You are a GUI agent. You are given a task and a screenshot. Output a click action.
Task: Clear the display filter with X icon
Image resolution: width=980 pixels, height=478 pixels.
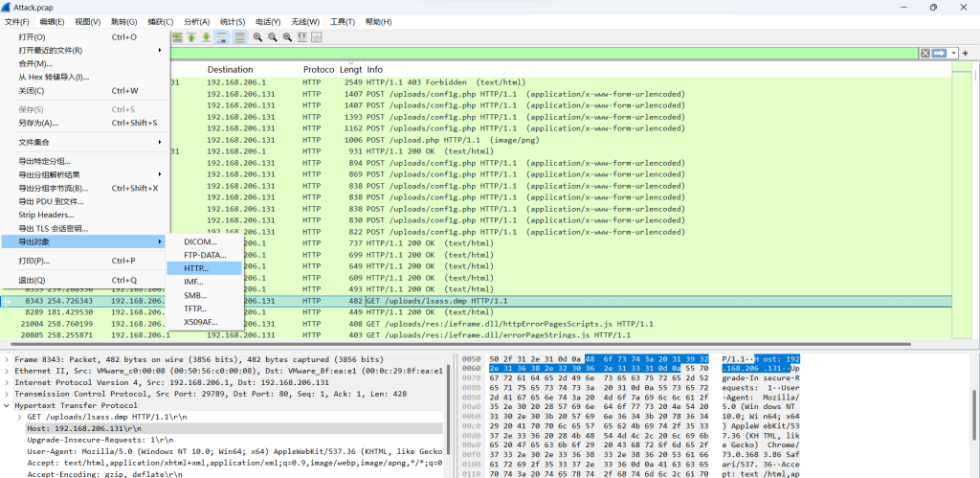click(x=925, y=53)
